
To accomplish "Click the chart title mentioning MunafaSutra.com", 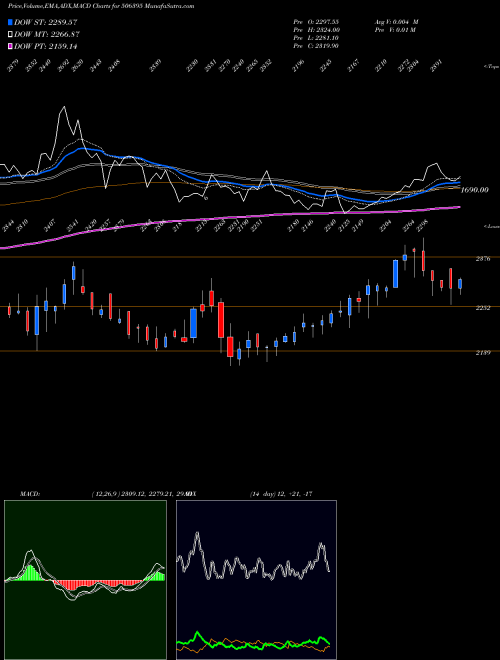I will click(101, 6).
